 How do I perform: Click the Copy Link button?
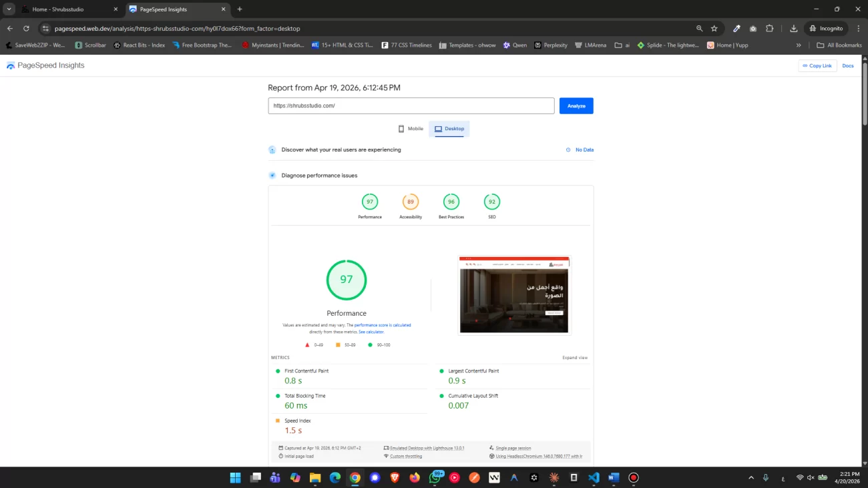tap(817, 65)
